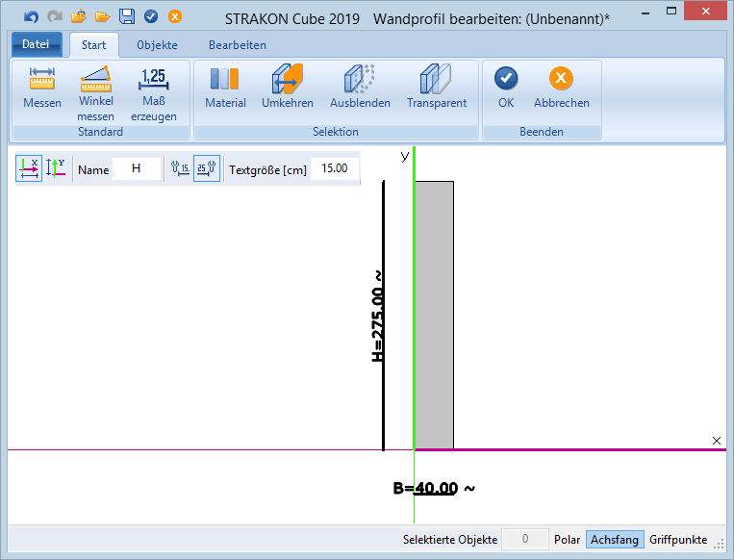
Task: Close the window with red X
Action: pyautogui.click(x=705, y=11)
